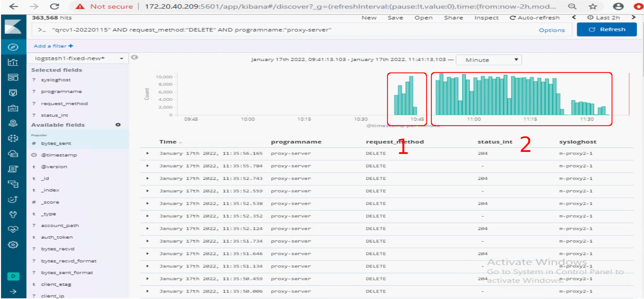The height and width of the screenshot is (299, 644).
Task: Open the Visualize chart icon in sidebar
Action: [13, 62]
